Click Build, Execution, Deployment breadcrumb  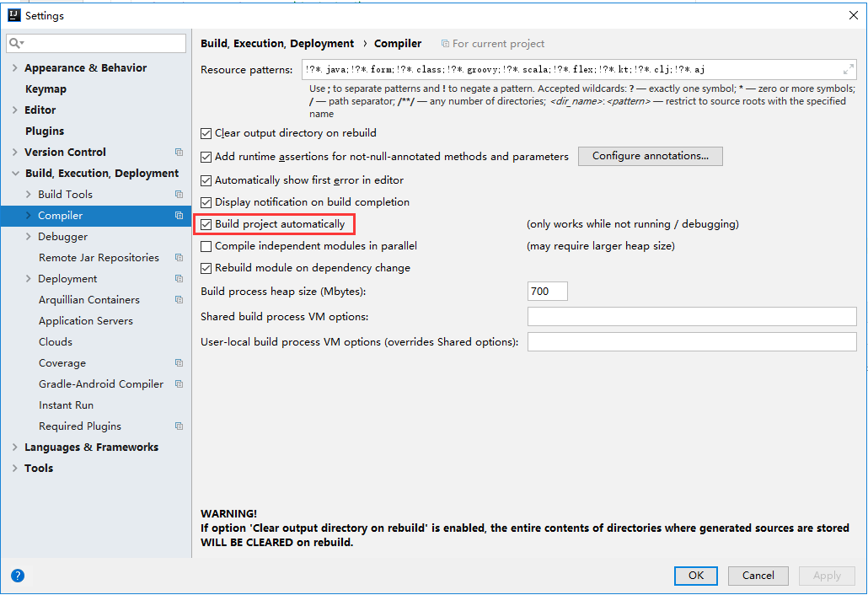pyautogui.click(x=276, y=43)
